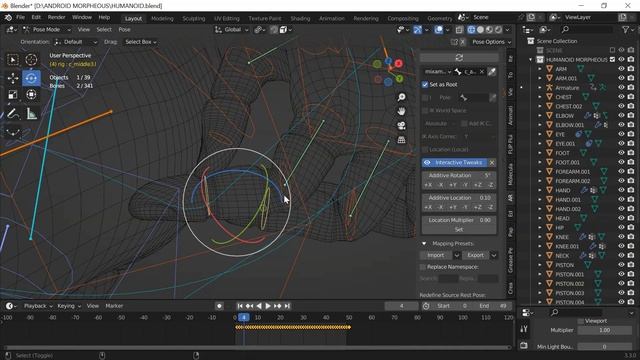Select the Transform tool icon
The width and height of the screenshot is (640, 360).
(31, 95)
